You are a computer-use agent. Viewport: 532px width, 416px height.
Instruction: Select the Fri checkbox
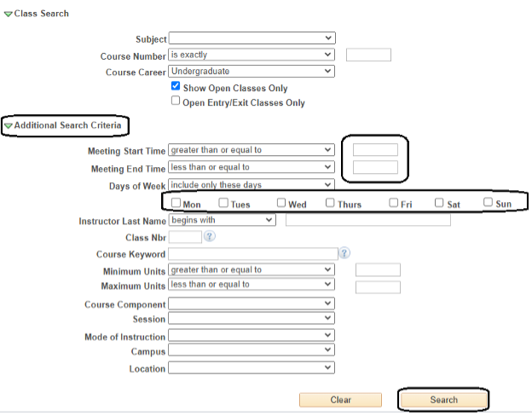(x=394, y=203)
